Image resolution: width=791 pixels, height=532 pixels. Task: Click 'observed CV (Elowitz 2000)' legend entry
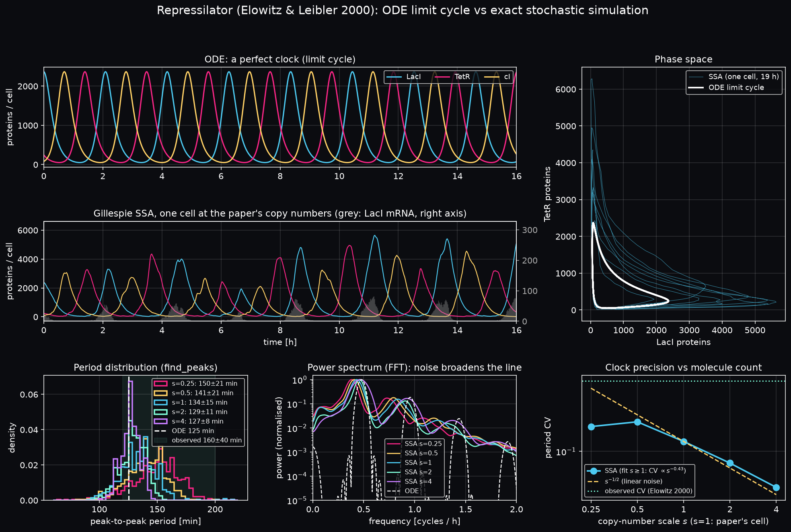point(640,491)
